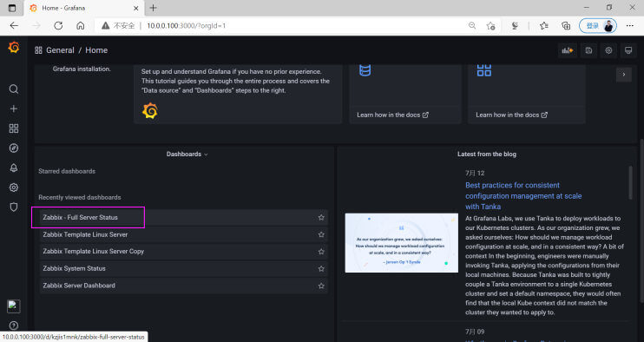Screen dimensions: 644x342
Task: Open the Alerting bell sidebar icon
Action: [14, 168]
